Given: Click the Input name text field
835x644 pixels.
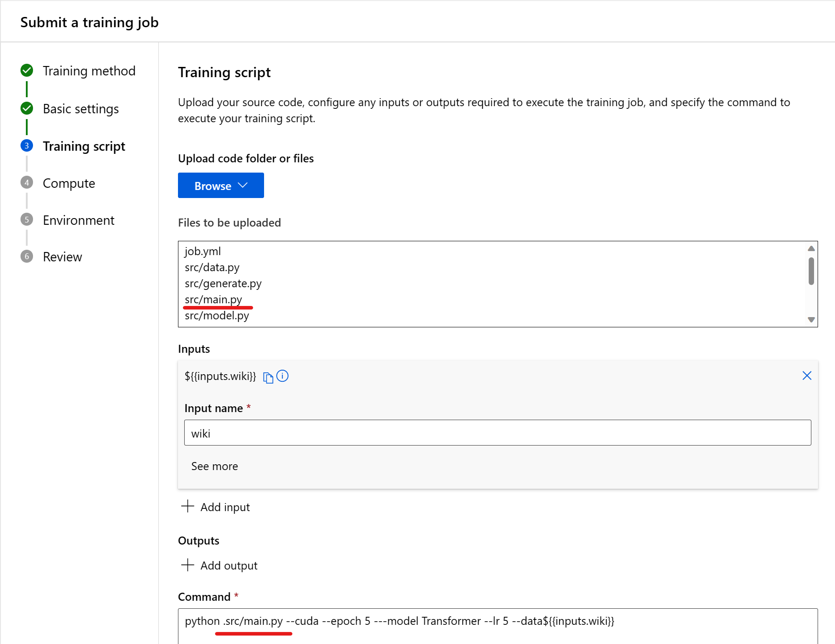Looking at the screenshot, I should pyautogui.click(x=497, y=433).
